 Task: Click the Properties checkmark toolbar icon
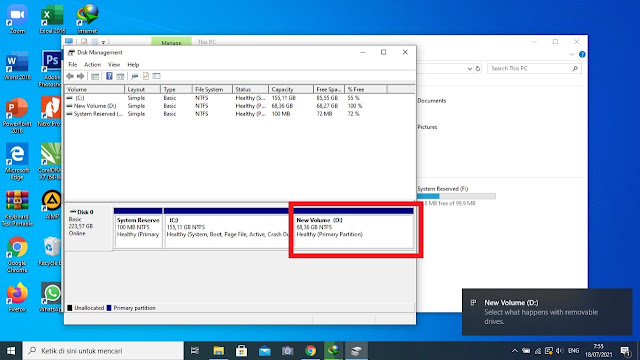[146, 76]
